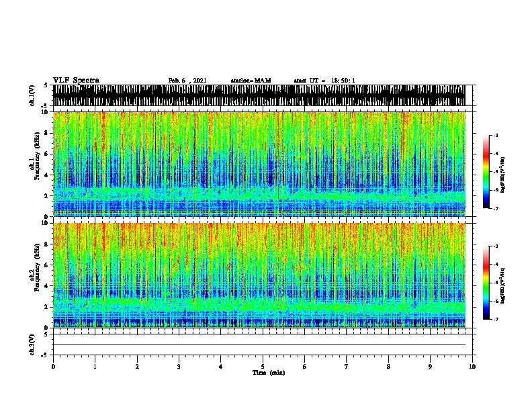Click the time-axis tick label "5" under the ch.3 panel

pyautogui.click(x=263, y=367)
